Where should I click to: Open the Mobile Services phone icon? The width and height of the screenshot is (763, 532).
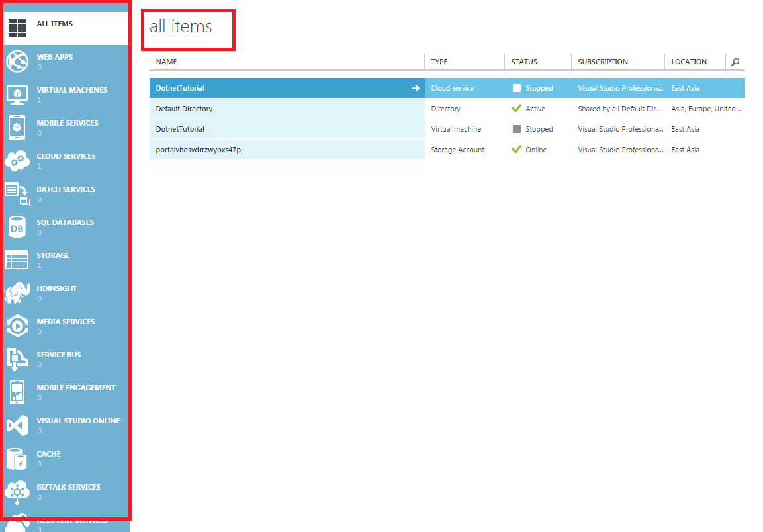point(17,128)
